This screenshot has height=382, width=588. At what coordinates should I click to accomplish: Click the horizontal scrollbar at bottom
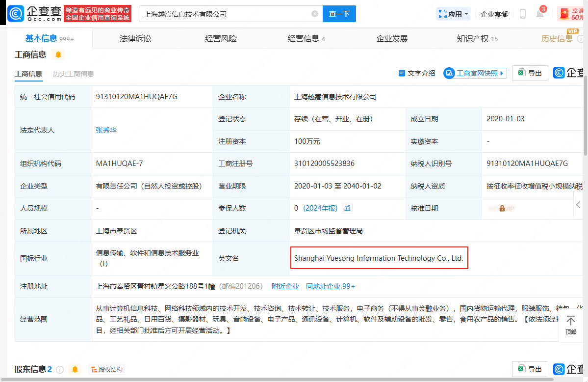[278, 380]
